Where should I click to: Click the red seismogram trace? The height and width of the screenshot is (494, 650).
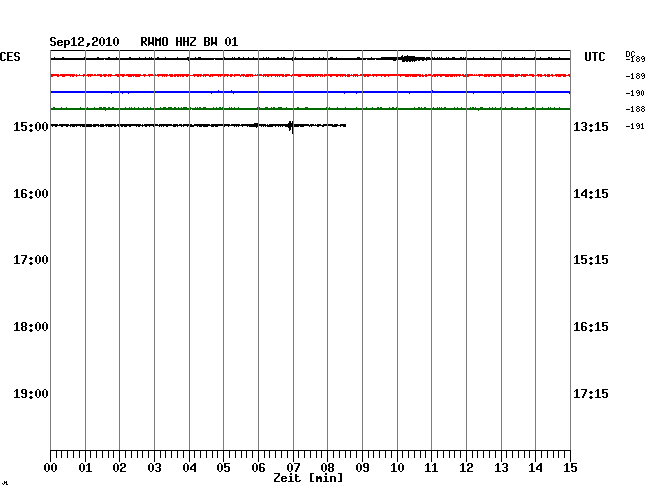[x=310, y=75]
